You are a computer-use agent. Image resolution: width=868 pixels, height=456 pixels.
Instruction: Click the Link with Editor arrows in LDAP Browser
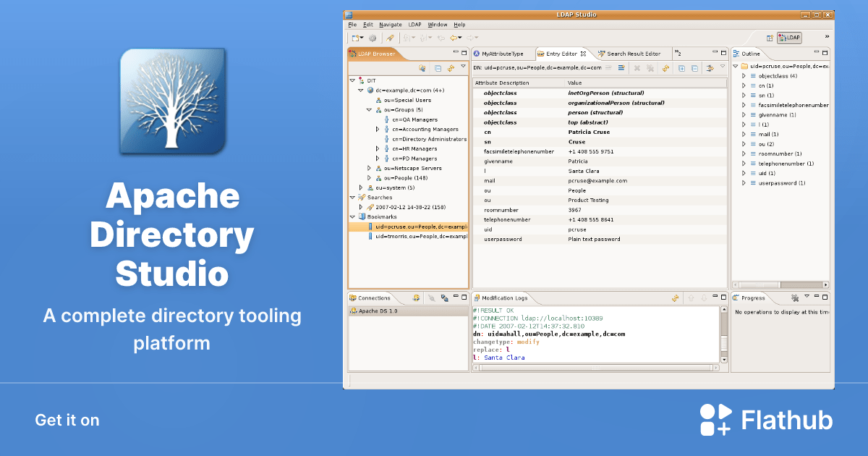(451, 67)
